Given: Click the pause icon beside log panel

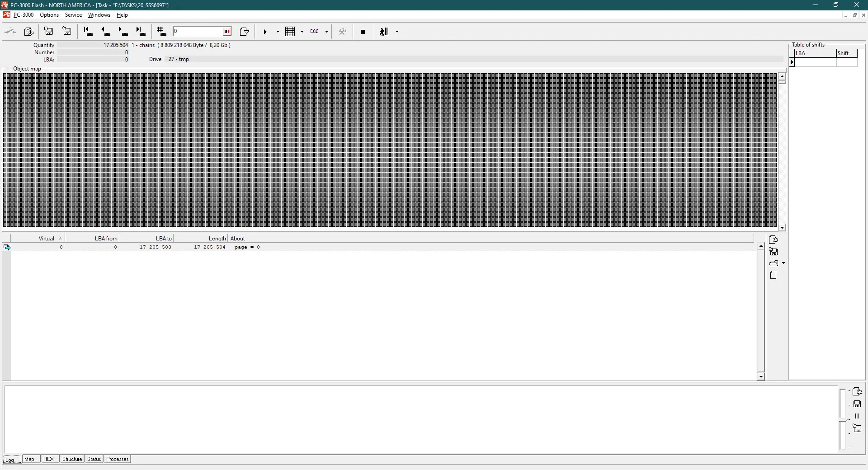Looking at the screenshot, I should (x=857, y=416).
